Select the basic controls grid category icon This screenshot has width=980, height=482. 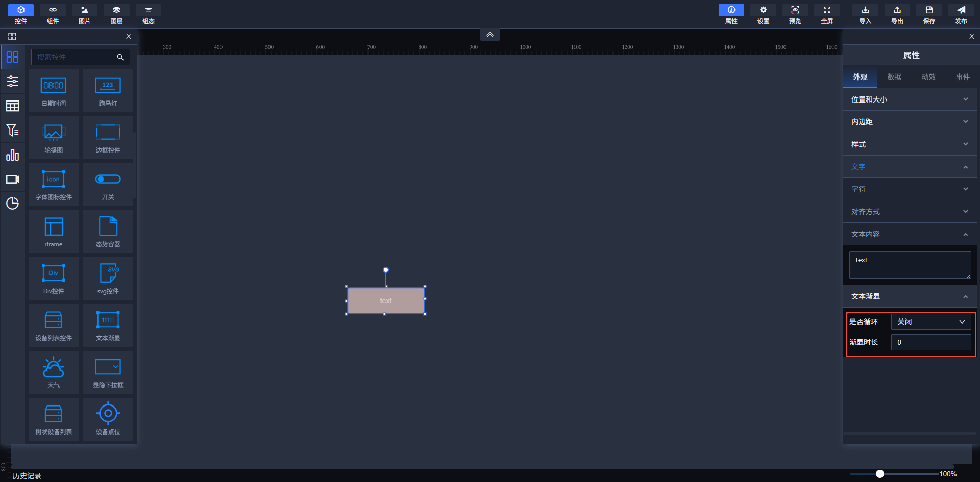(x=12, y=57)
